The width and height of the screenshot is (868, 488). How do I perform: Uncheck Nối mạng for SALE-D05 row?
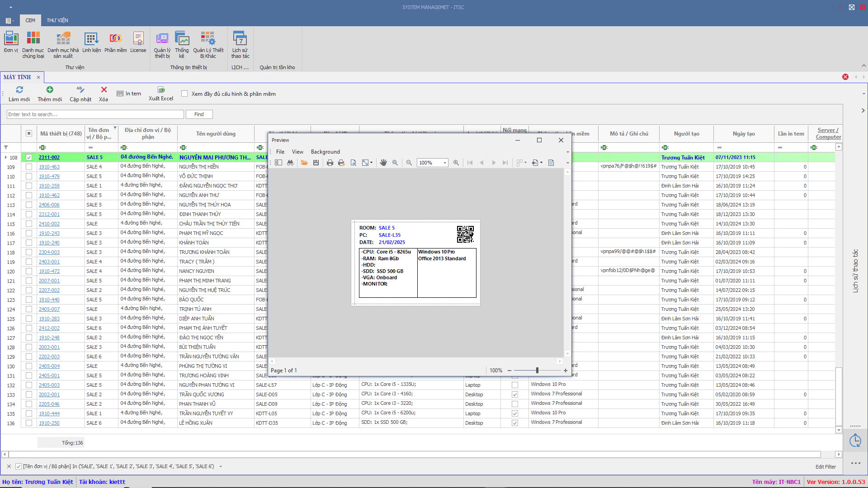click(514, 394)
